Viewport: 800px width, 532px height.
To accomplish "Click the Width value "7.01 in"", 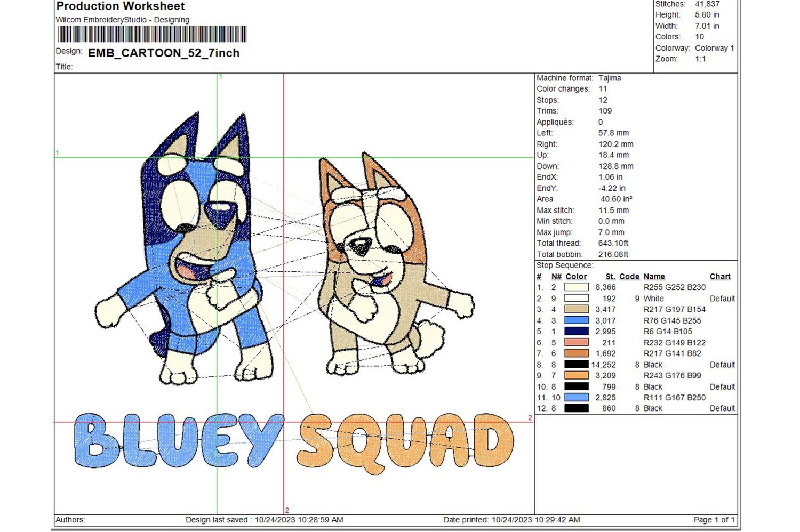I will [707, 26].
